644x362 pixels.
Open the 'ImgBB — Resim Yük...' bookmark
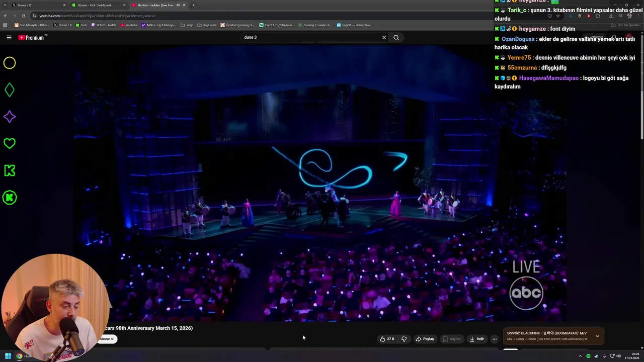point(354,25)
